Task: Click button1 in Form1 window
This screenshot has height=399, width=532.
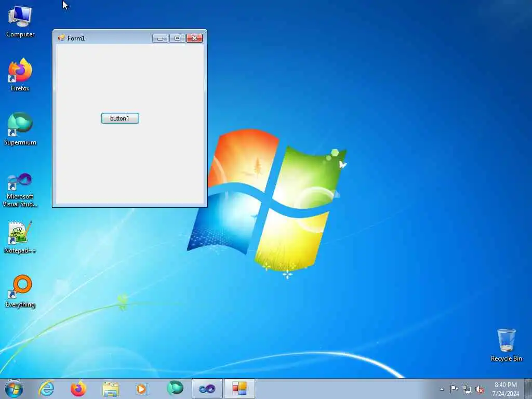Action: pyautogui.click(x=120, y=118)
